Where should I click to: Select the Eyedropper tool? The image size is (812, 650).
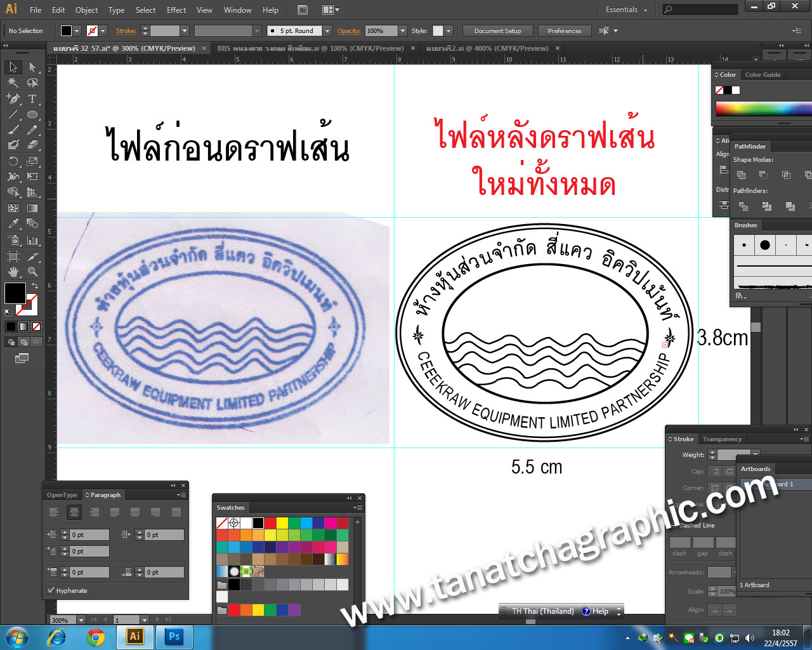[x=13, y=223]
